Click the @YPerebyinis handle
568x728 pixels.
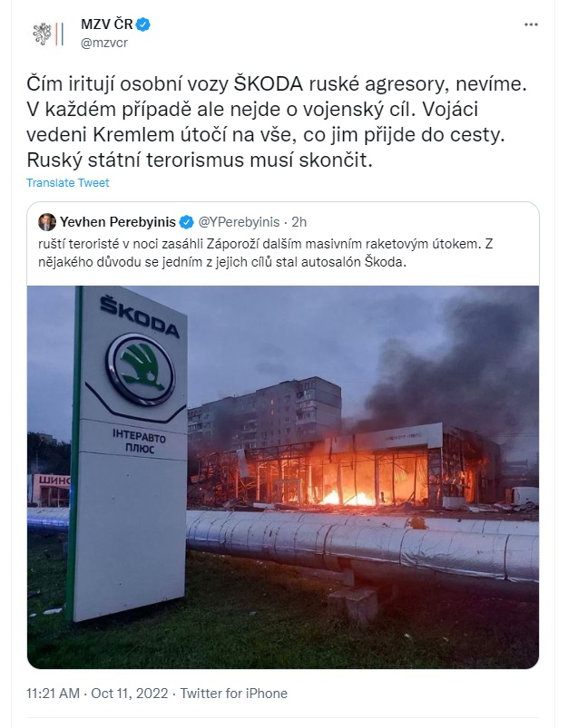[x=239, y=222]
